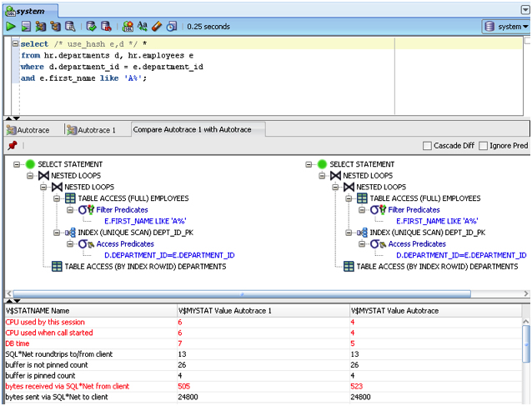This screenshot has height=406, width=532.
Task: Open an Unshared SQL Worksheet via toolbar icon
Action: click(x=127, y=27)
